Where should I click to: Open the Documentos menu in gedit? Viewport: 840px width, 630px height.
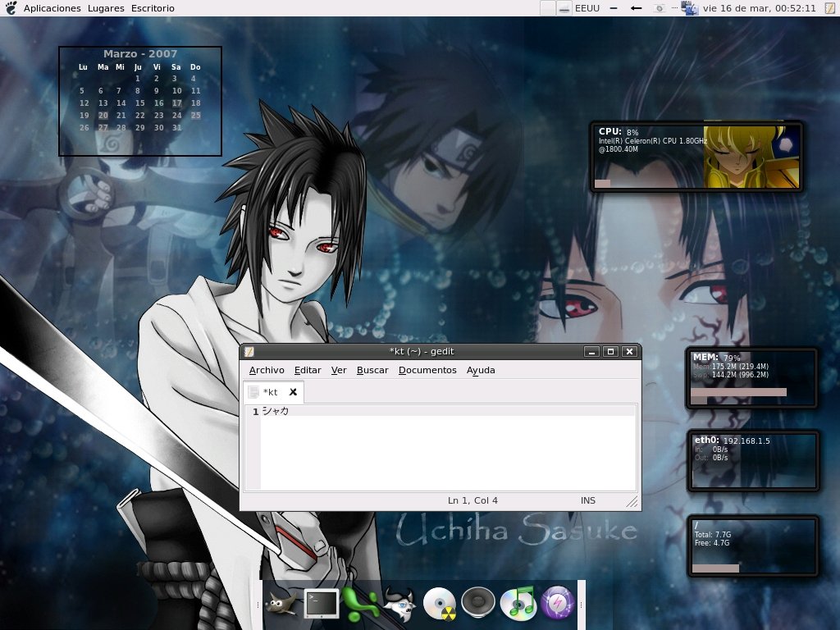click(427, 370)
